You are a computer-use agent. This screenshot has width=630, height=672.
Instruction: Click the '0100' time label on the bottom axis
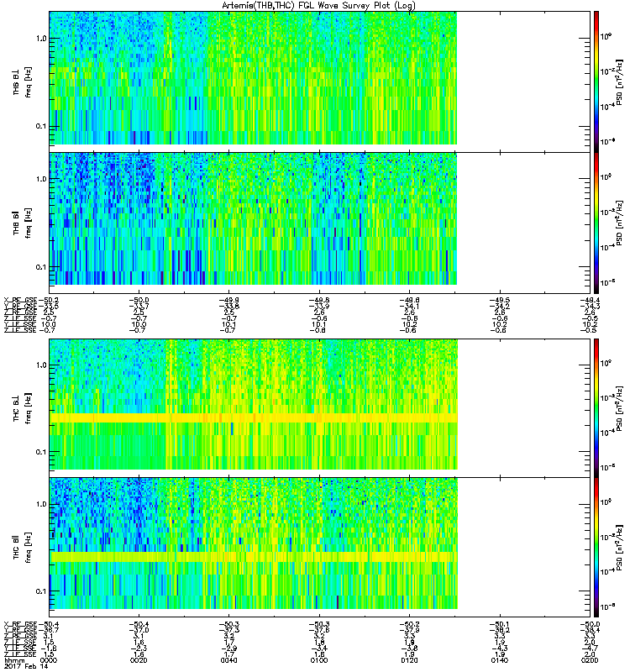coord(319,660)
